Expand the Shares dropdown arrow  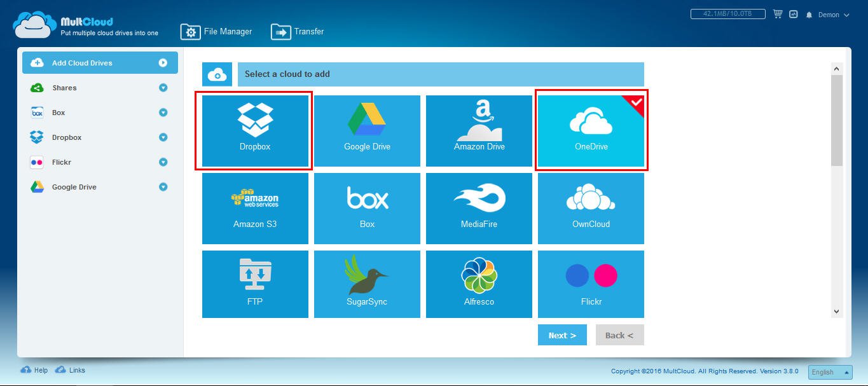[163, 88]
